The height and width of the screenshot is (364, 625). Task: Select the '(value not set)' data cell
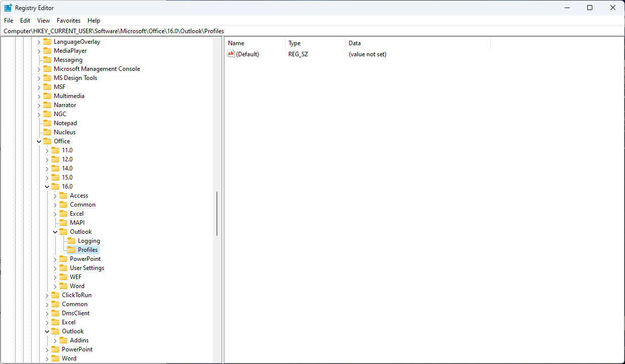(x=367, y=54)
